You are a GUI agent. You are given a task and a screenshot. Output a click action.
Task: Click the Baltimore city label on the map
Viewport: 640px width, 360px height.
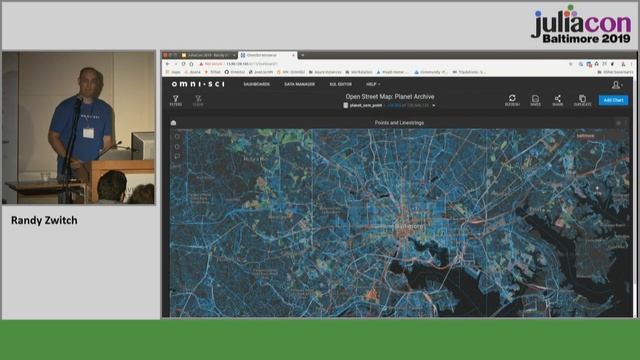click(x=410, y=226)
